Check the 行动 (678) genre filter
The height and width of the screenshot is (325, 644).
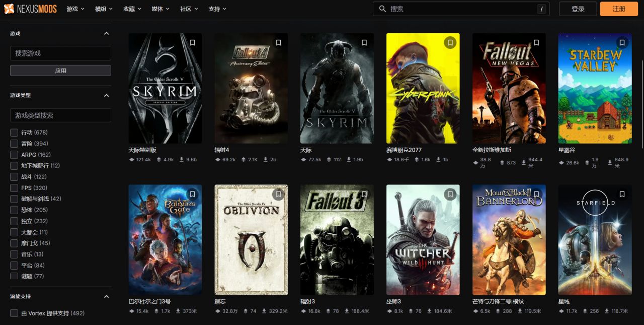(14, 133)
